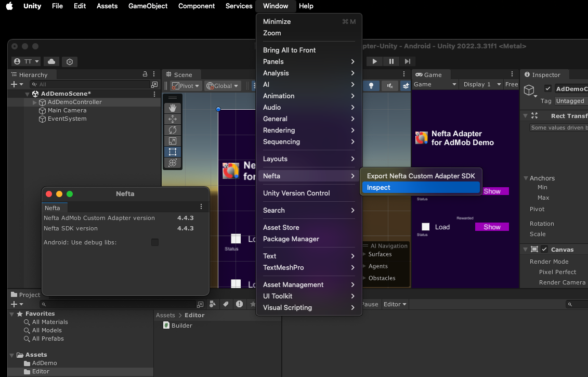
Task: Click the Rewarded Show button in Game
Action: tap(492, 227)
